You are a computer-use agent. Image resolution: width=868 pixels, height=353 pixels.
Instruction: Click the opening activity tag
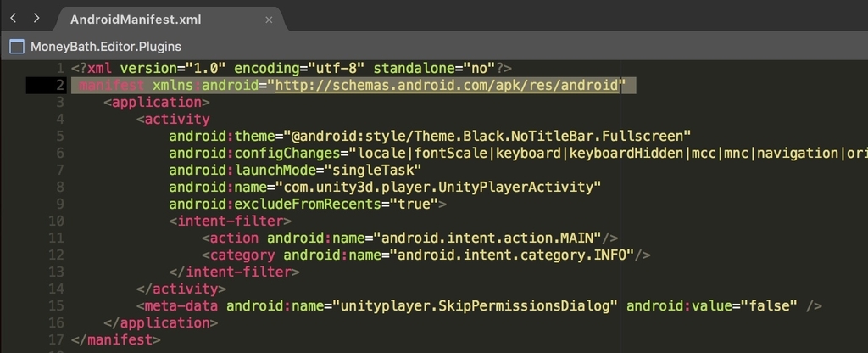coord(173,120)
